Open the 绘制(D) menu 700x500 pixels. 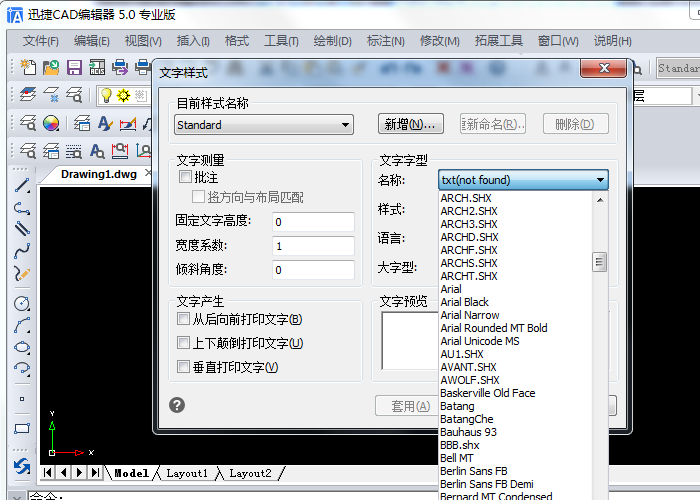(333, 41)
